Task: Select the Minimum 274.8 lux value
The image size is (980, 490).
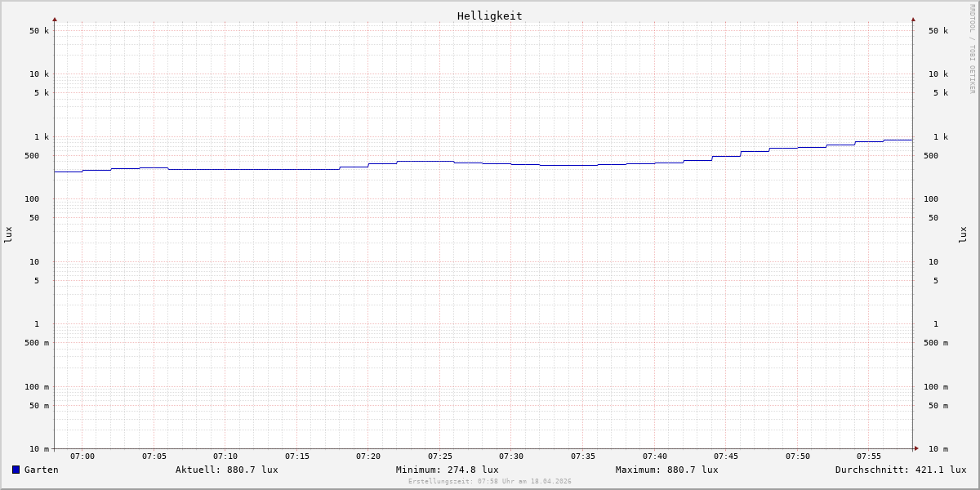Action: pos(447,470)
